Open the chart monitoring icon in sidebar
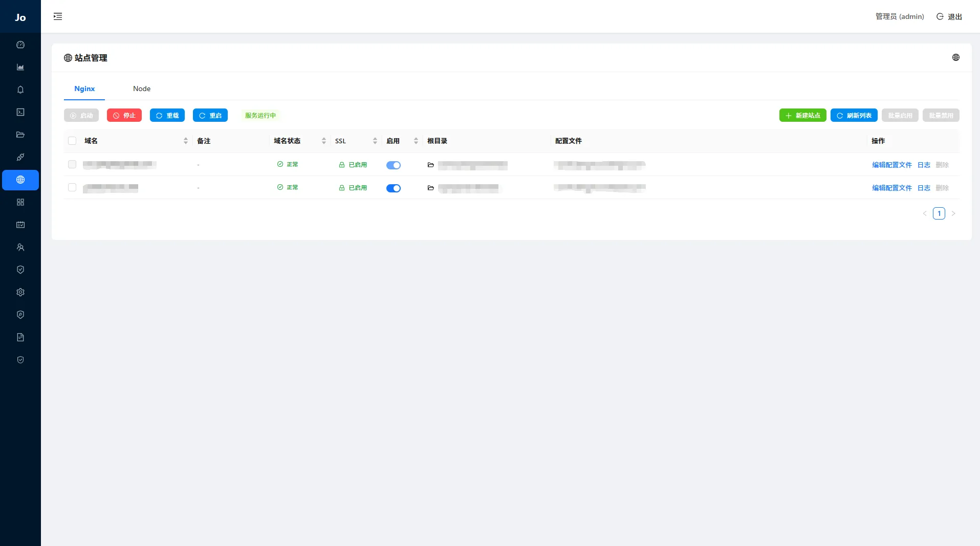 click(x=20, y=68)
